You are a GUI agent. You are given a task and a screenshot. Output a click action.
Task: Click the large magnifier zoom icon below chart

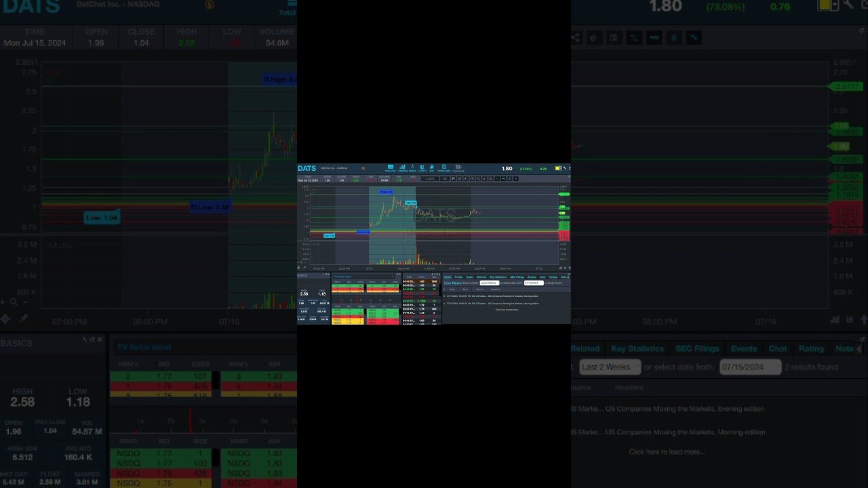(x=13, y=302)
